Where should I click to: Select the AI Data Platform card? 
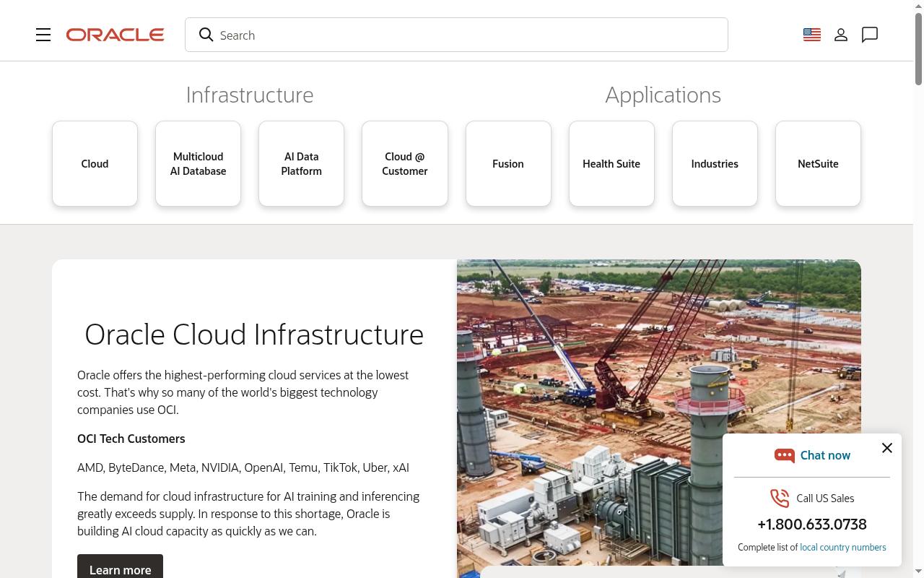click(x=301, y=163)
